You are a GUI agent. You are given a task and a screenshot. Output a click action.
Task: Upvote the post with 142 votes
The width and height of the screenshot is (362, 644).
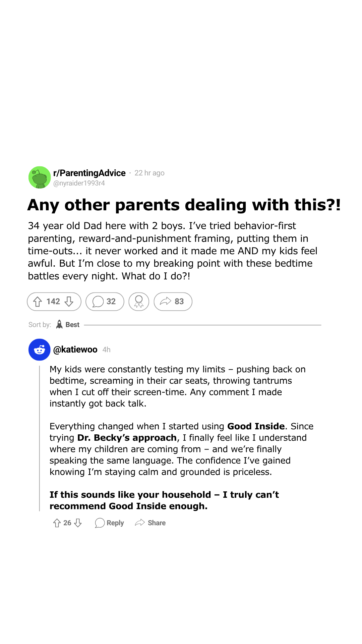click(x=38, y=302)
